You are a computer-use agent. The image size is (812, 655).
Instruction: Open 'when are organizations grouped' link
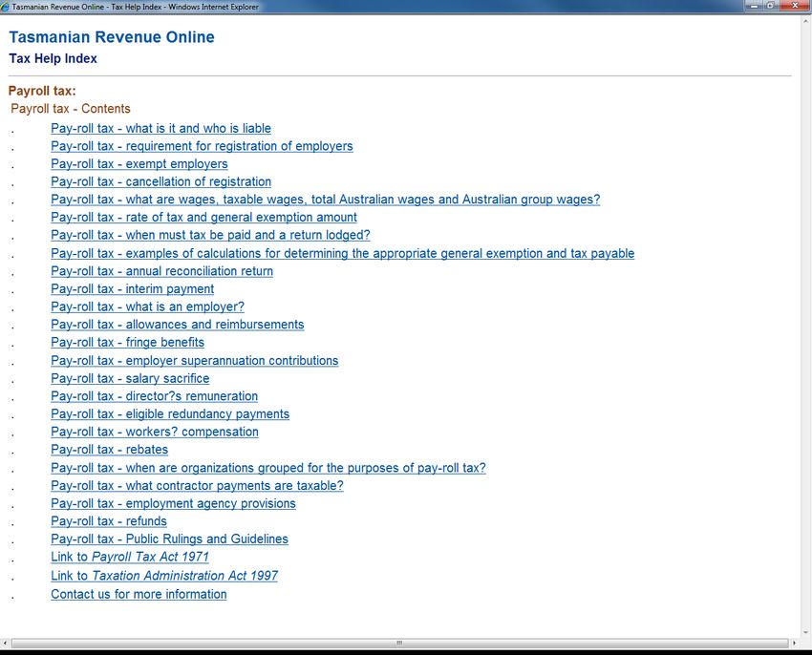pos(268,468)
